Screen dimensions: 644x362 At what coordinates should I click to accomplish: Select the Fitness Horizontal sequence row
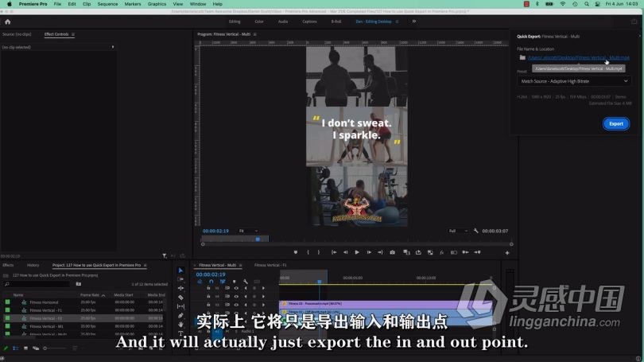(x=84, y=302)
